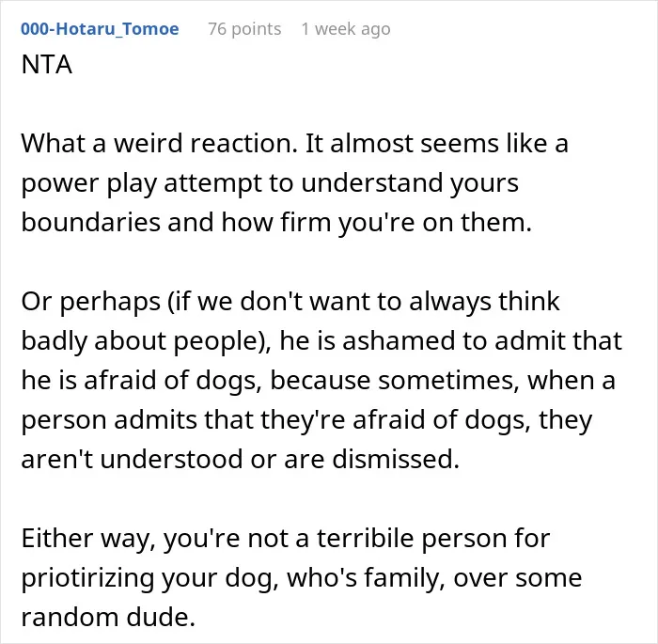Click the sentence 'What a weird reaction.'

(159, 143)
